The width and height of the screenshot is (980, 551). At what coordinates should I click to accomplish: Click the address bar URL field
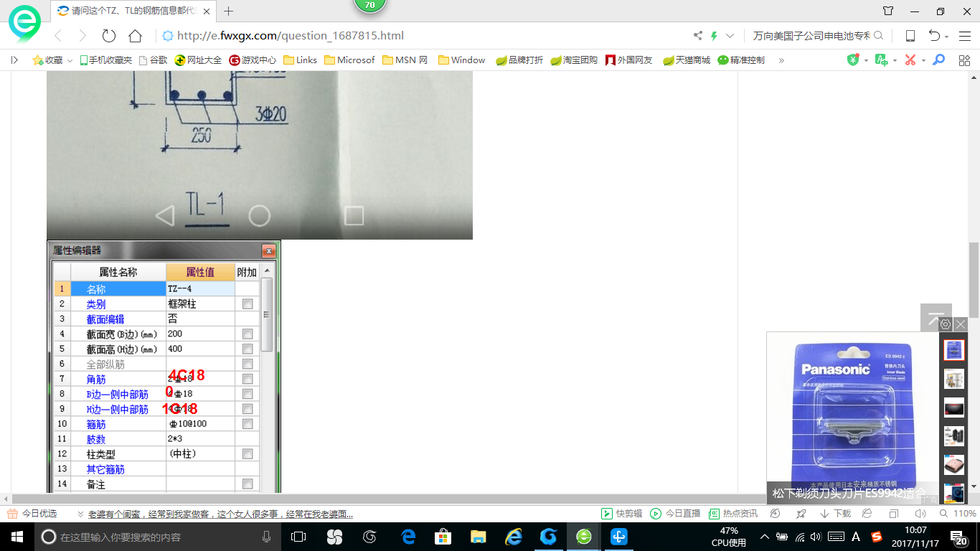coord(423,36)
